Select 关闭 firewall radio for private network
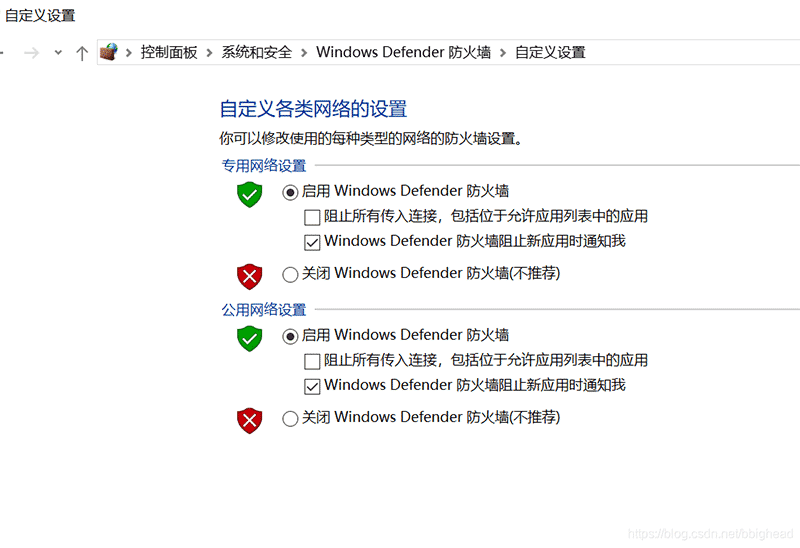Screen dimensions: 800x548 click(x=290, y=275)
